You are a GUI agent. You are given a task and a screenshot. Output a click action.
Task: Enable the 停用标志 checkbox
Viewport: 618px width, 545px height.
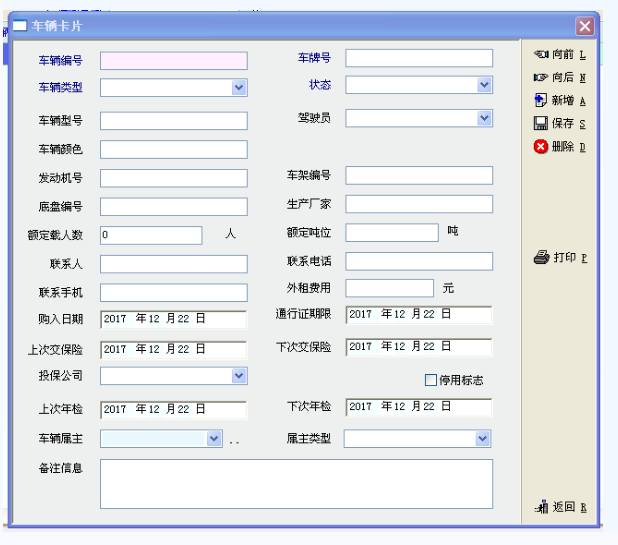tap(431, 380)
